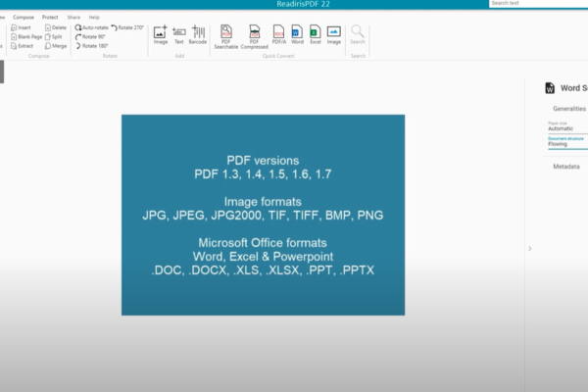Open the Document structure dropdown
588x392 pixels.
point(566,144)
